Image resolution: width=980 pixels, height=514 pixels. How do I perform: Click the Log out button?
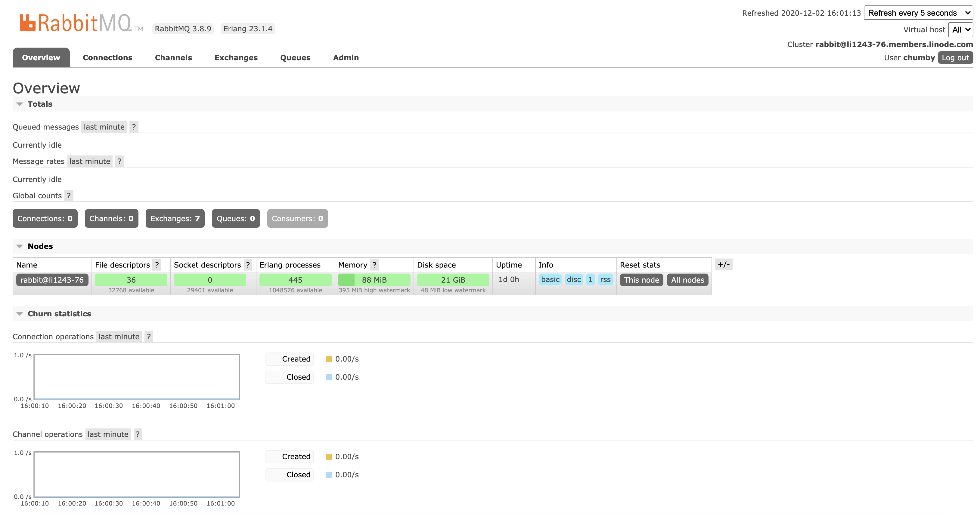[x=956, y=58]
